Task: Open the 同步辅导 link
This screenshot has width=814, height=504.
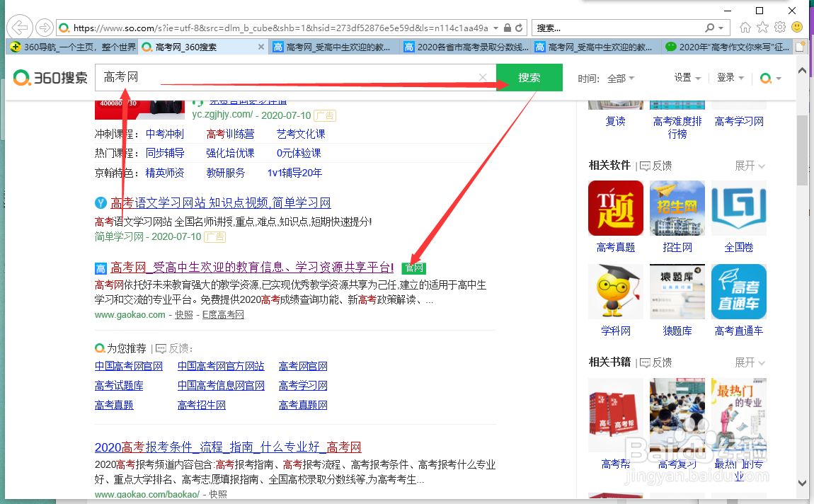Action: click(x=164, y=153)
